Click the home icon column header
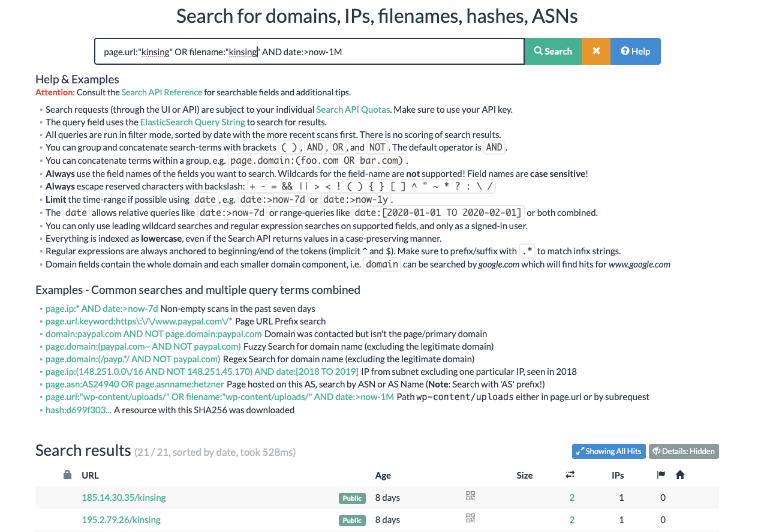 680,475
